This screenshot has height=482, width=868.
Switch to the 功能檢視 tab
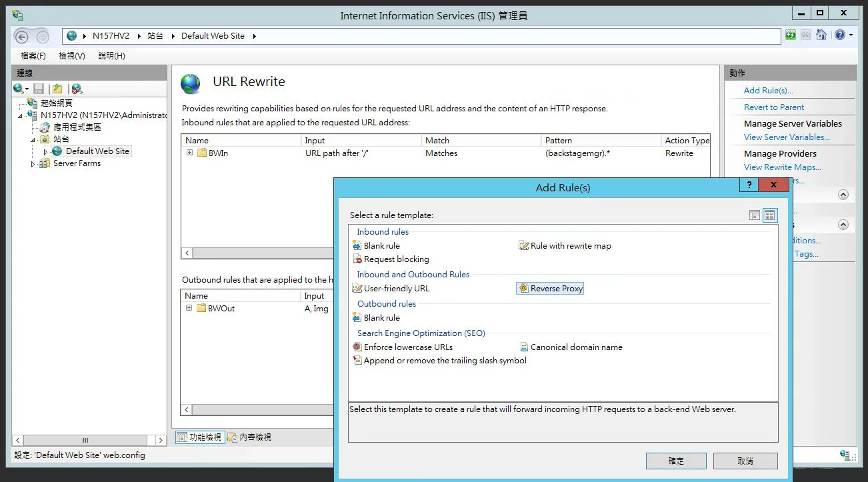click(199, 437)
